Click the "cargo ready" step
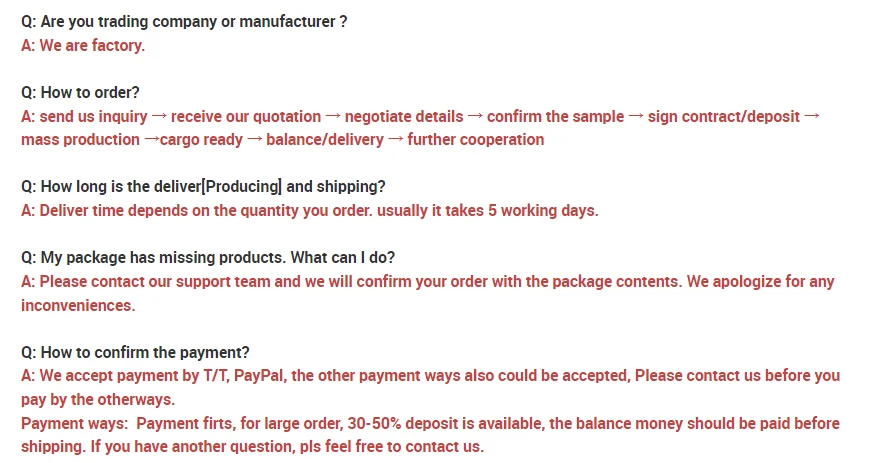The height and width of the screenshot is (463, 883). click(201, 140)
